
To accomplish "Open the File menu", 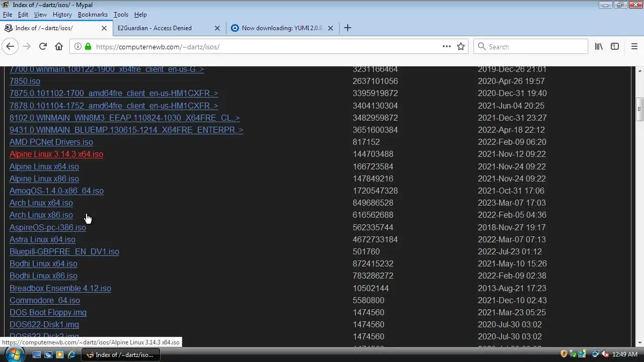I will pyautogui.click(x=8, y=15).
